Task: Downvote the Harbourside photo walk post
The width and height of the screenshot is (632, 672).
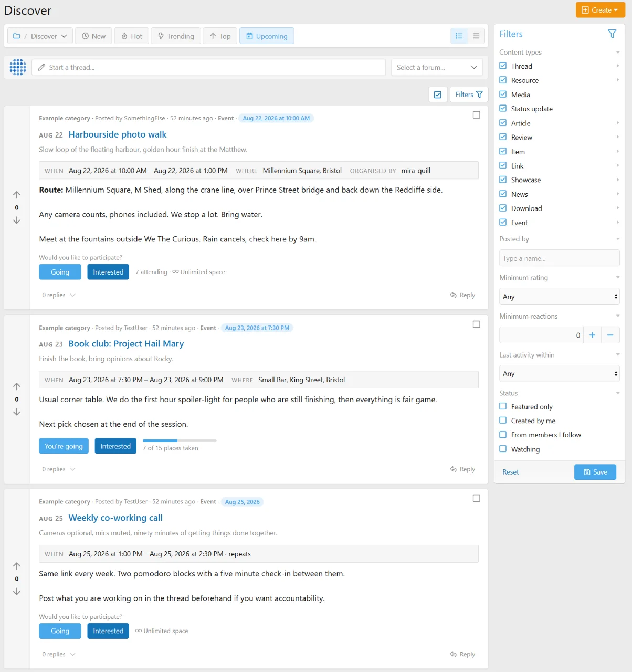Action: [x=17, y=220]
